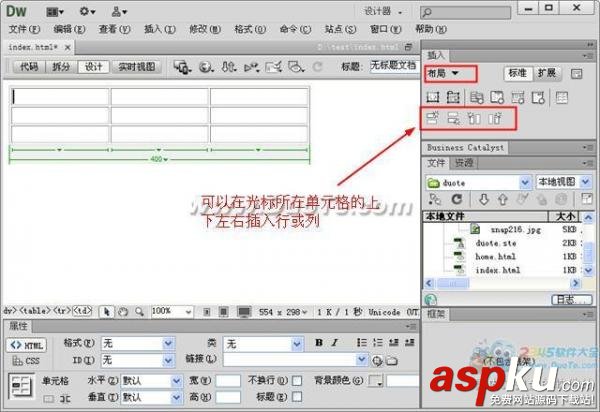The width and height of the screenshot is (600, 412).
Task: Click the Ordered List icon
Action: (x=378, y=342)
